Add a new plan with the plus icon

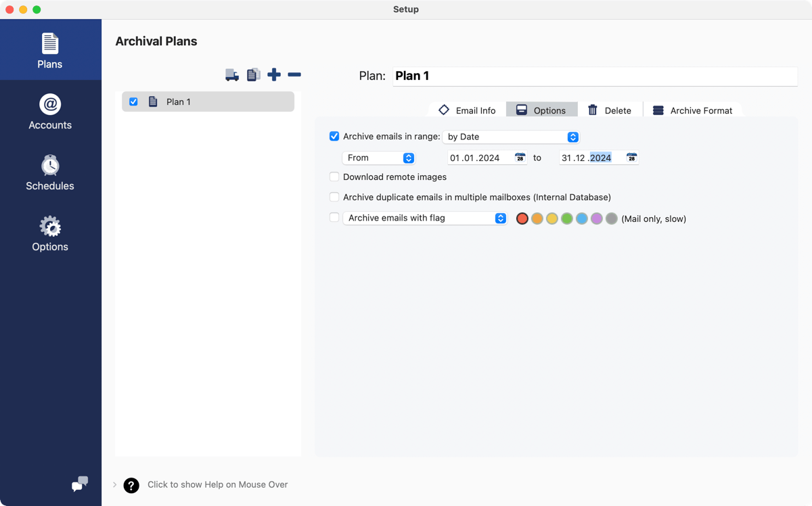pos(274,74)
